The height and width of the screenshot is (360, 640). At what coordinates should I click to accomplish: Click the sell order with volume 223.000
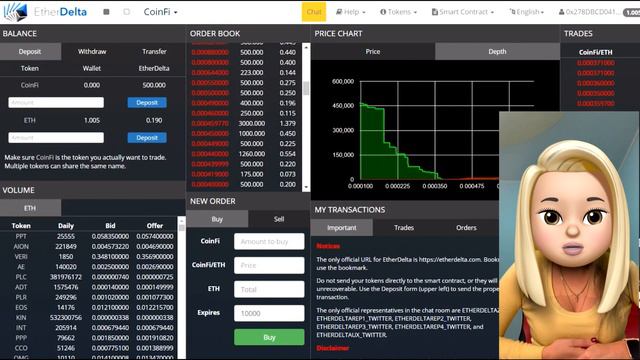point(244,73)
